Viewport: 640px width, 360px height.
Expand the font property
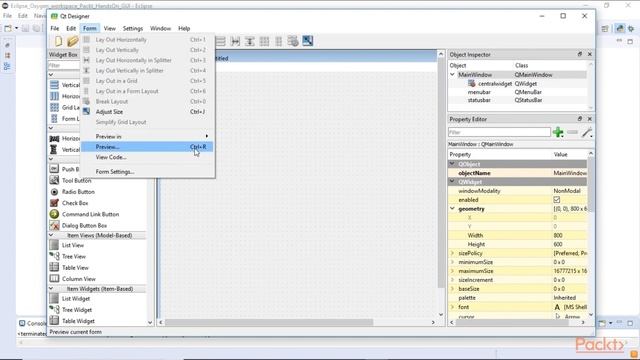pyautogui.click(x=452, y=307)
